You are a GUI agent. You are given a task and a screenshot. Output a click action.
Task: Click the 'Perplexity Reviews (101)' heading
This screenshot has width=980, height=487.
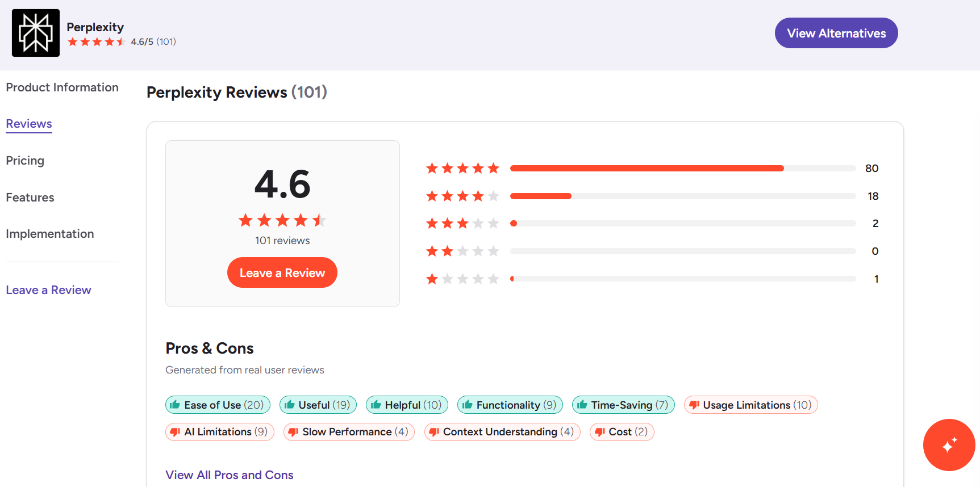click(x=237, y=92)
